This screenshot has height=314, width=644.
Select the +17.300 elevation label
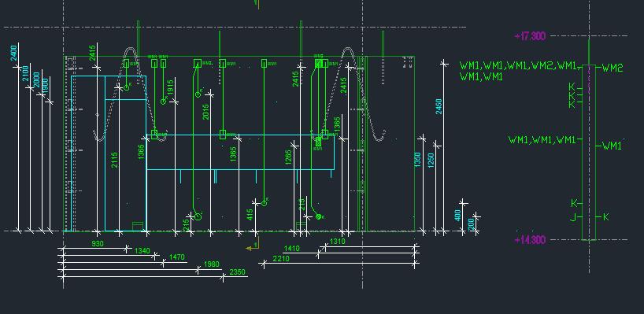[530, 36]
